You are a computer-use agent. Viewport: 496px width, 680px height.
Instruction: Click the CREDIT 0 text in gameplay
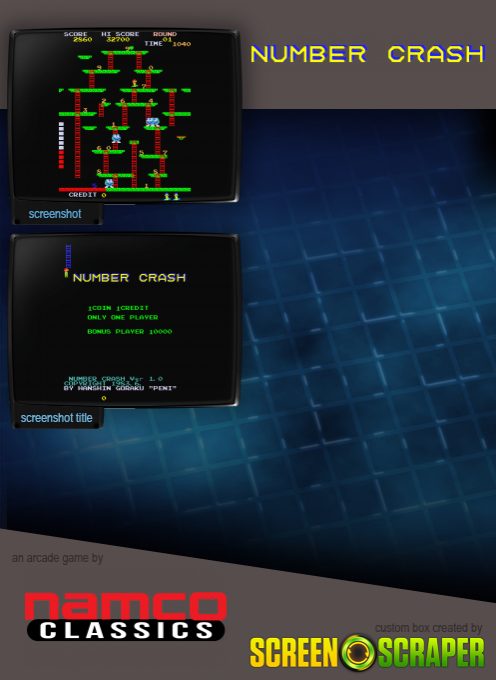pos(87,195)
